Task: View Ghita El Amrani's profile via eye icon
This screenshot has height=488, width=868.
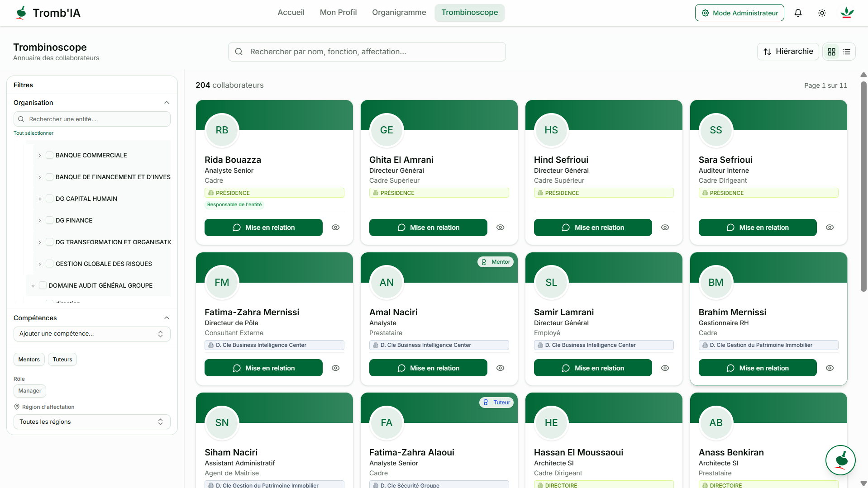Action: [x=500, y=227]
